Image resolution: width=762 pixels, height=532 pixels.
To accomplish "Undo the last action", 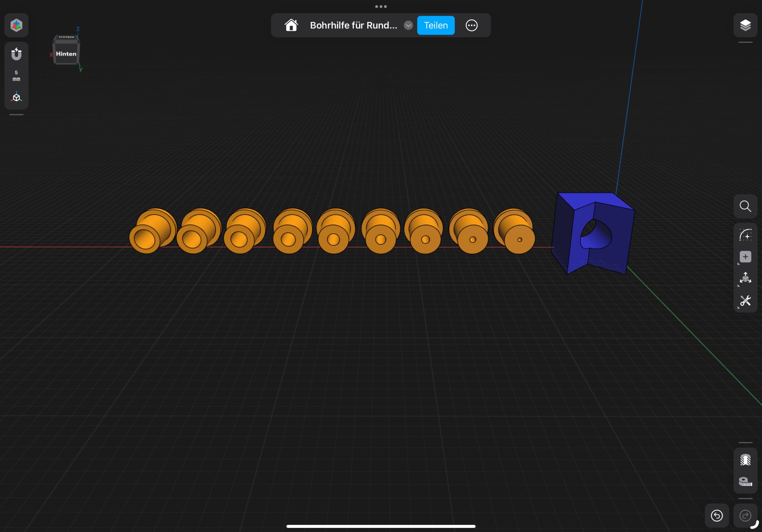I will click(717, 516).
